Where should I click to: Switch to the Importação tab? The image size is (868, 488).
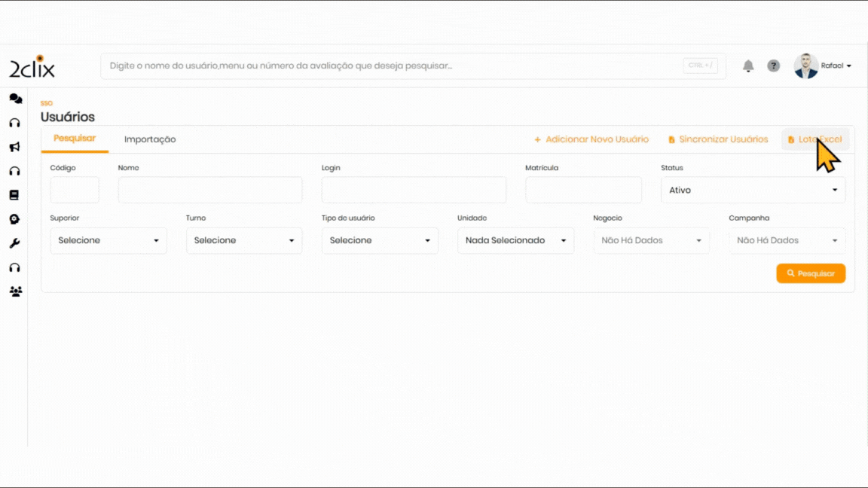point(150,139)
